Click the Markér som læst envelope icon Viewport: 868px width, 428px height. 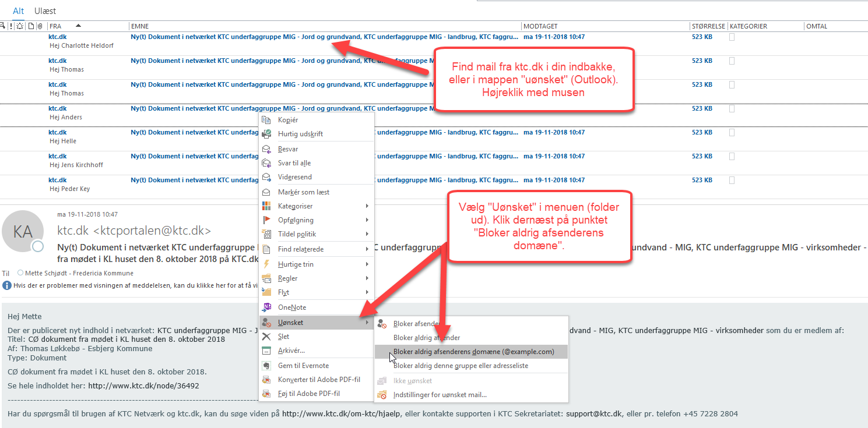(x=266, y=192)
